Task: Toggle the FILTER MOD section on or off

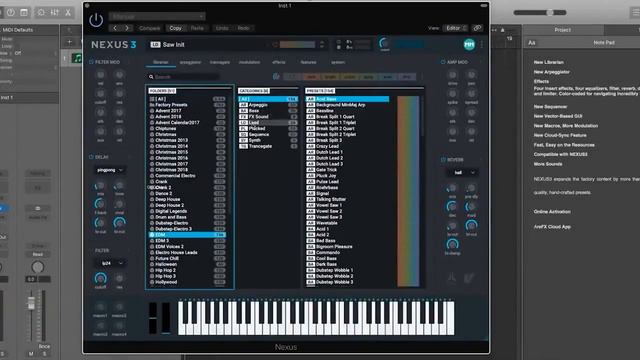Action: click(x=91, y=62)
